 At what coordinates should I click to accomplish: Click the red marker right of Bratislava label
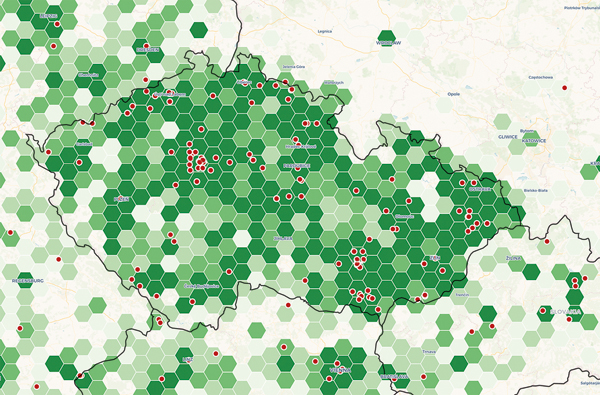click(x=423, y=377)
